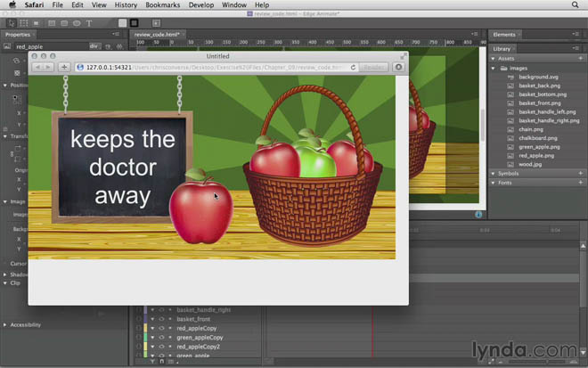Select basket_bottom.png in Library
This screenshot has width=588, height=368.
(x=543, y=94)
